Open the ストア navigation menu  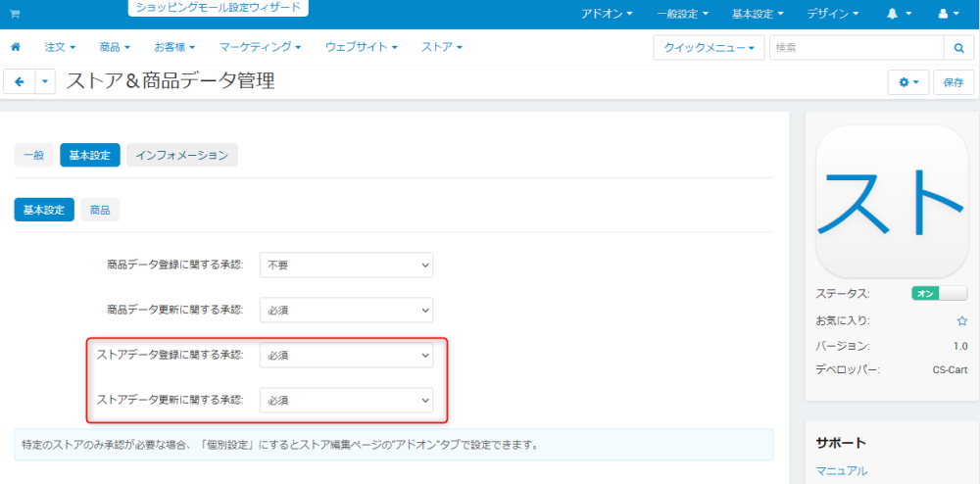click(x=442, y=47)
